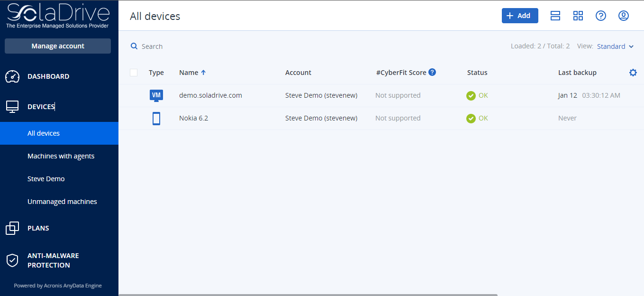Sort by the Type column header

click(x=156, y=73)
